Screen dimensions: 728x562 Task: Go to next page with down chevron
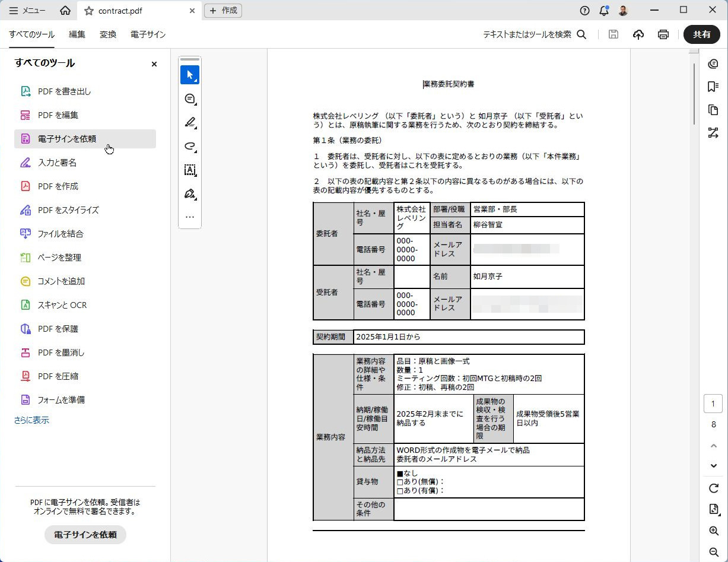714,465
